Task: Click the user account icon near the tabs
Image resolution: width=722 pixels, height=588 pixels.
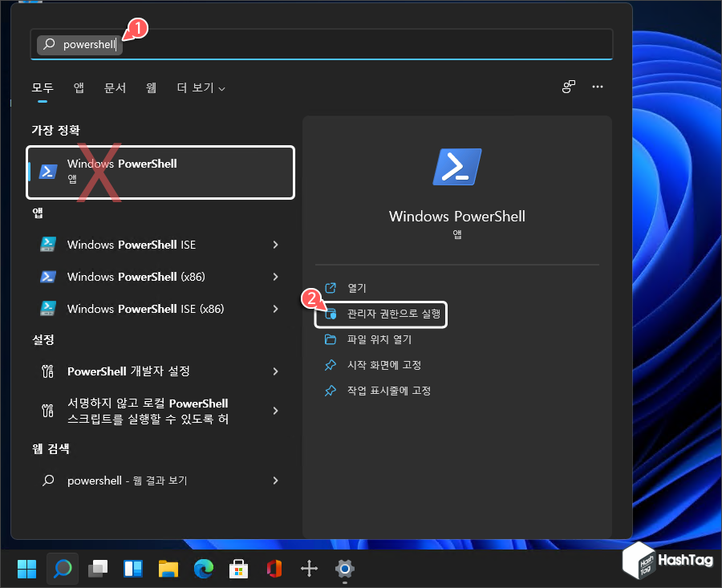Action: coord(569,87)
